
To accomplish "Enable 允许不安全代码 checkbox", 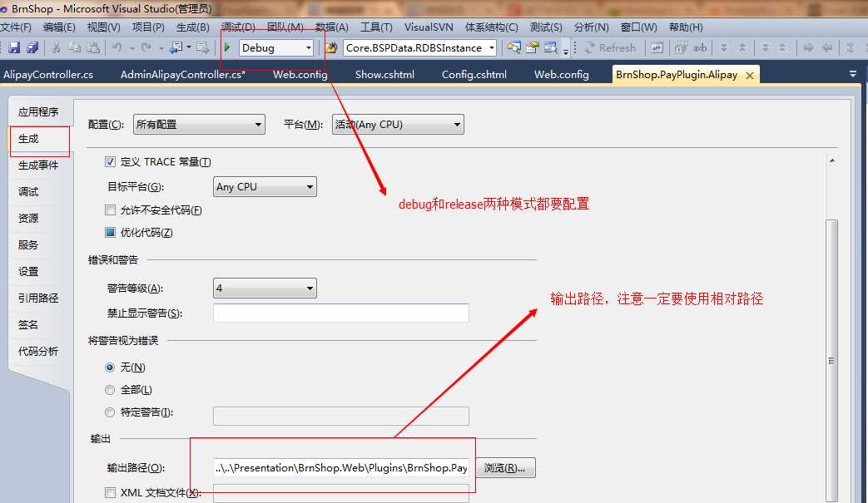I will click(110, 210).
